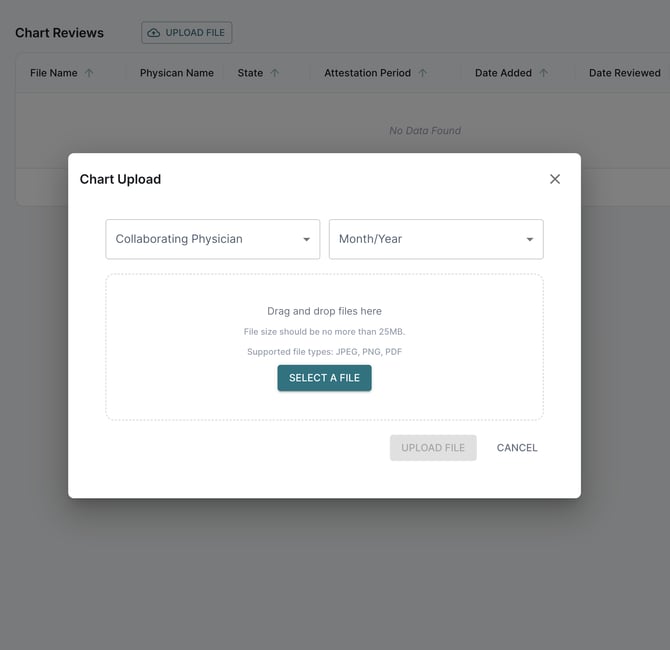This screenshot has height=650, width=670.
Task: Click the No Data Found message
Action: (x=425, y=131)
